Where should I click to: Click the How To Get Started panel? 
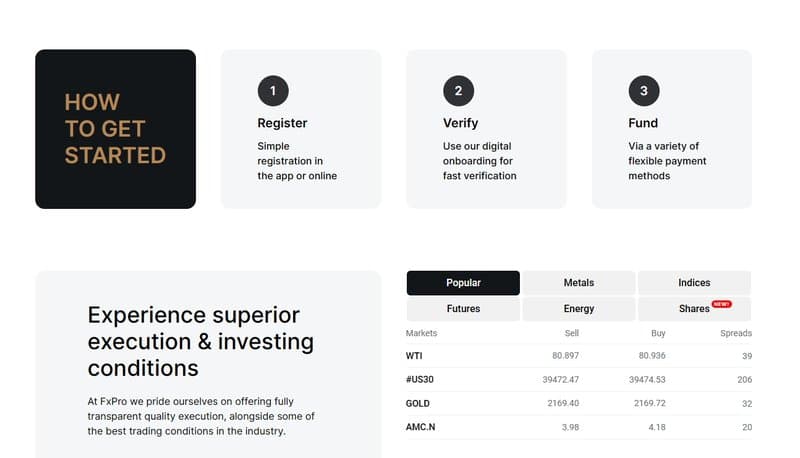(115, 129)
